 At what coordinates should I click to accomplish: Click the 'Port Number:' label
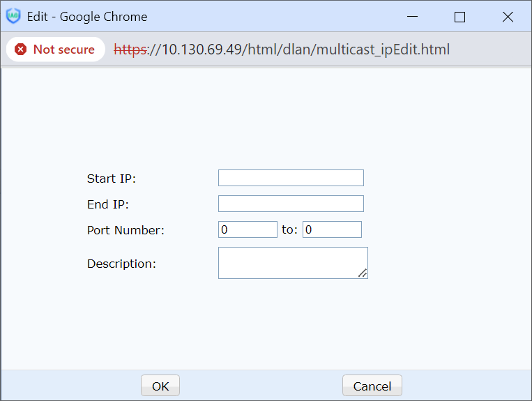pyautogui.click(x=126, y=230)
